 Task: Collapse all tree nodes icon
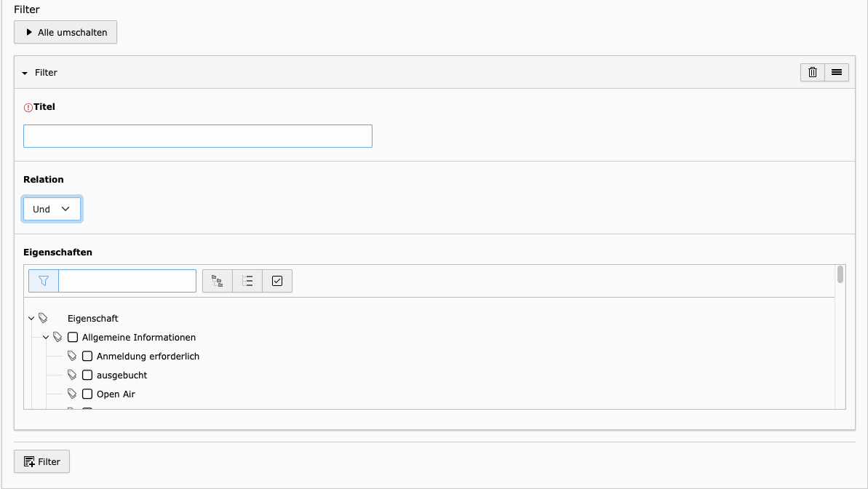click(247, 281)
